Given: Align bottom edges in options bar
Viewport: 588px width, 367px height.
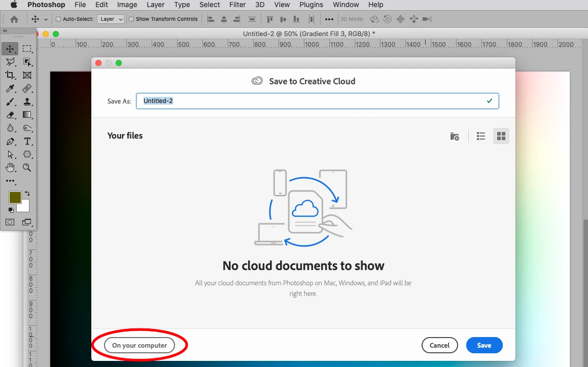Looking at the screenshot, I should tap(296, 19).
